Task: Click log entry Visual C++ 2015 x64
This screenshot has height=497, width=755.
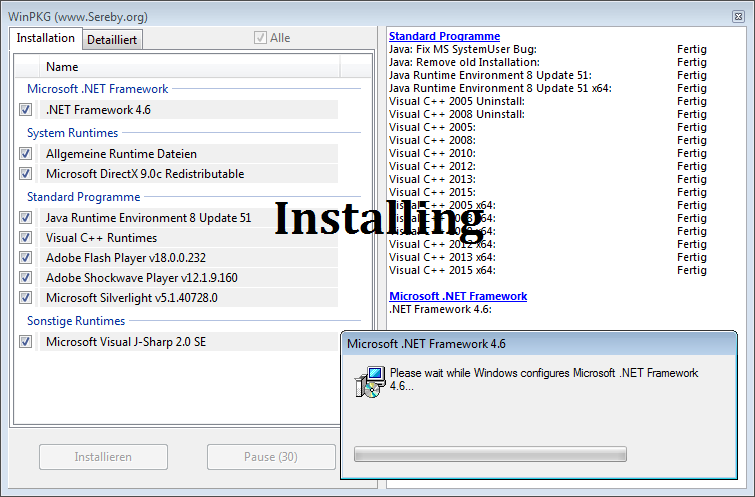Action: (x=442, y=270)
